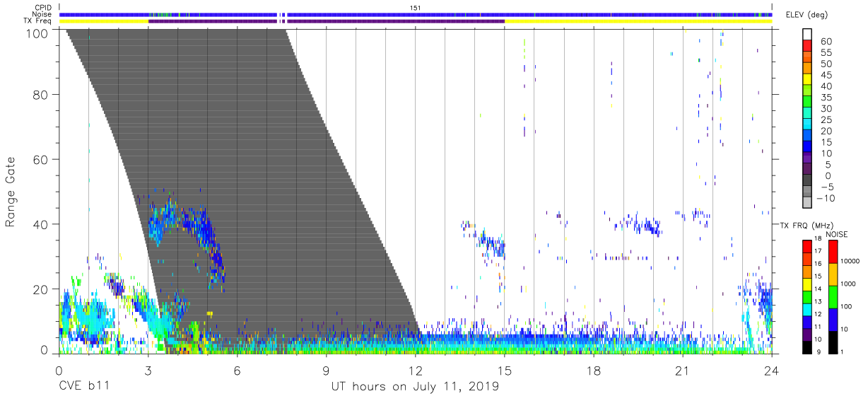This screenshot has width=868, height=401.
Task: Click the 'NOISE' legend title
Action: 838,233
